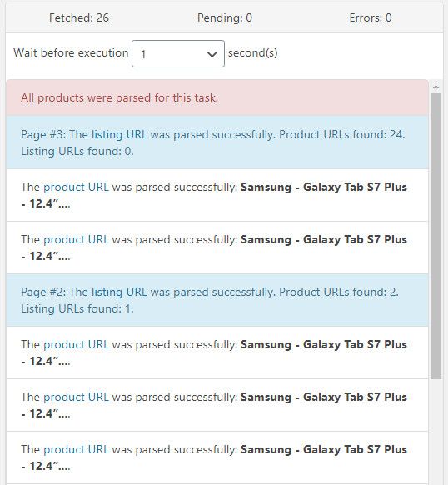Open product URL link in second entry under Page #3
The height and width of the screenshot is (485, 448).
(x=76, y=240)
